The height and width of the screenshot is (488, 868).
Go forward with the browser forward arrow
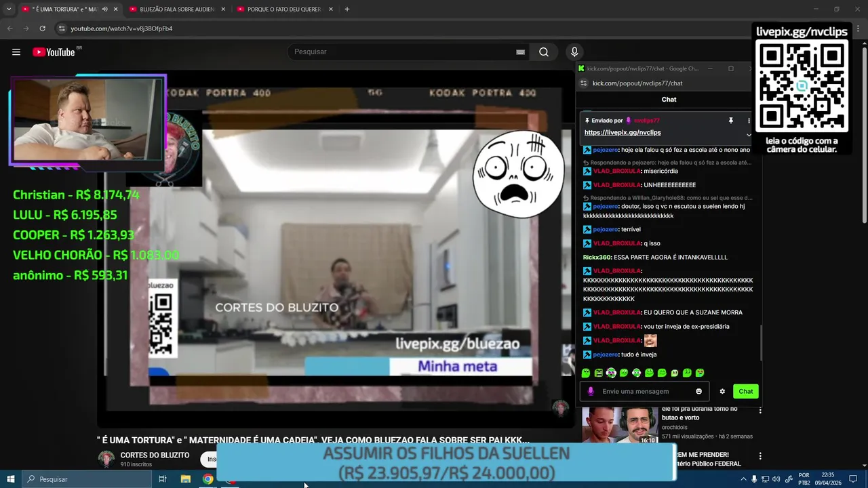[x=26, y=28]
